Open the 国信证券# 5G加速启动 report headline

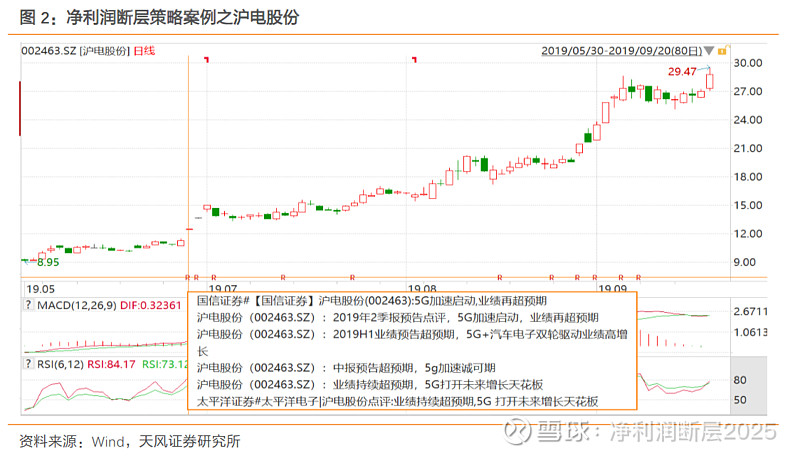pos(372,301)
